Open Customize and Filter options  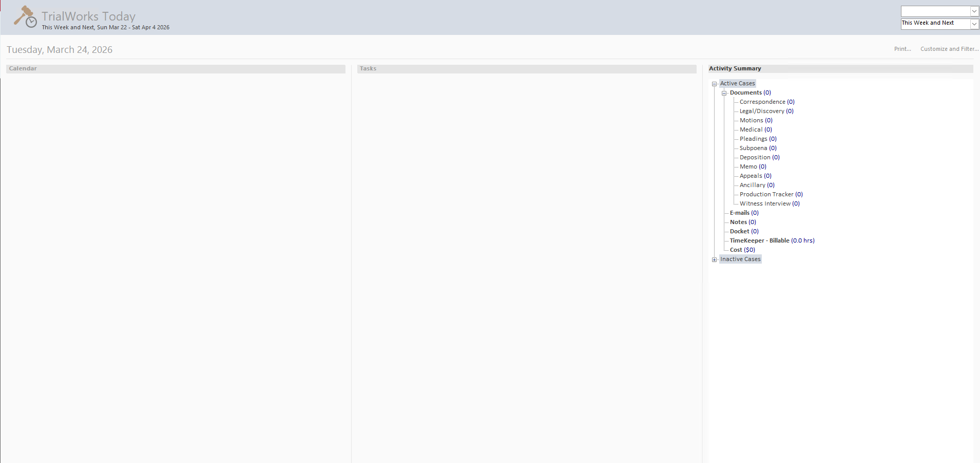tap(948, 49)
